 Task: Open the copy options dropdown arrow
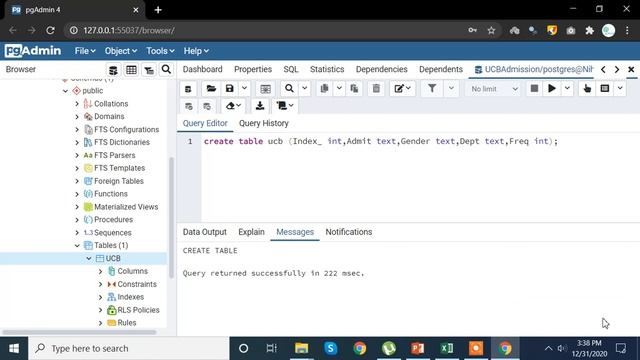[339, 89]
